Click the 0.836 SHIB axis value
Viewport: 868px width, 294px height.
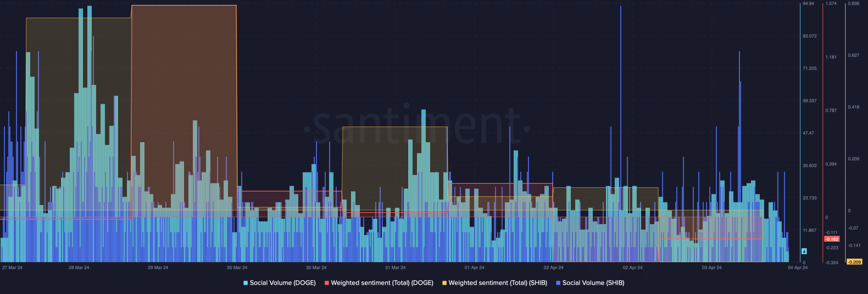click(854, 3)
